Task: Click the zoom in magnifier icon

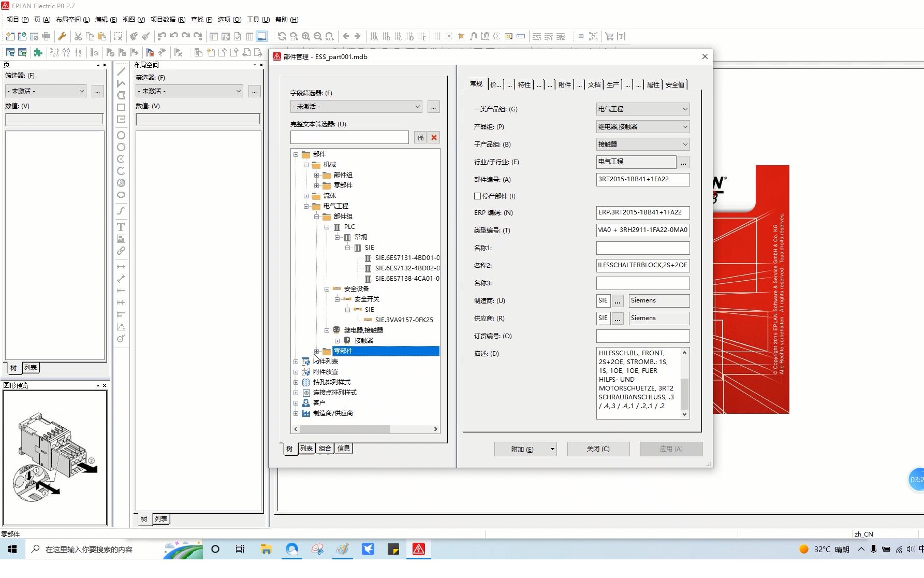Action: tap(306, 36)
